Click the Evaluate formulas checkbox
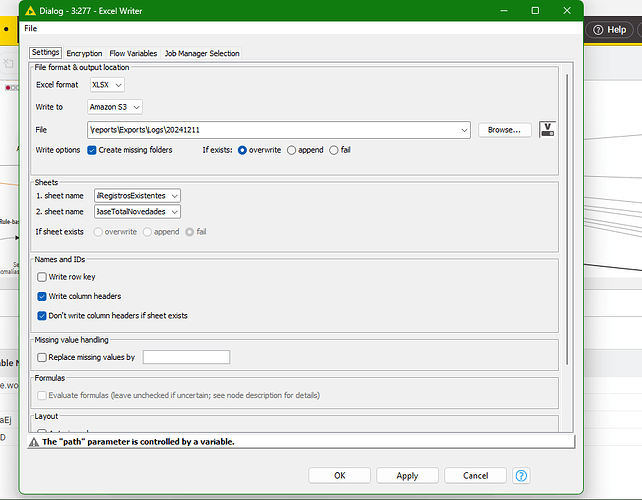The height and width of the screenshot is (500, 642). 42,396
